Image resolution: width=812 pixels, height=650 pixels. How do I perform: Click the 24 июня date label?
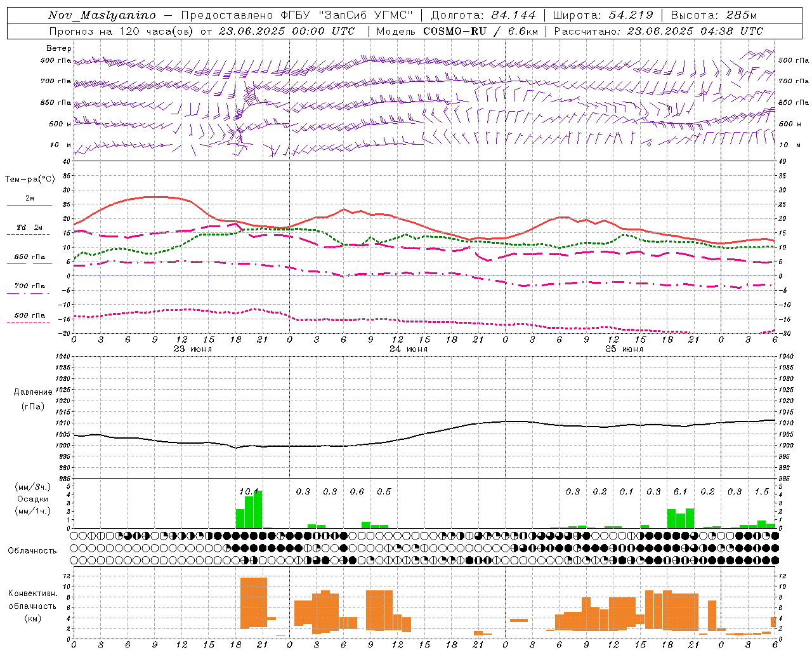408,349
